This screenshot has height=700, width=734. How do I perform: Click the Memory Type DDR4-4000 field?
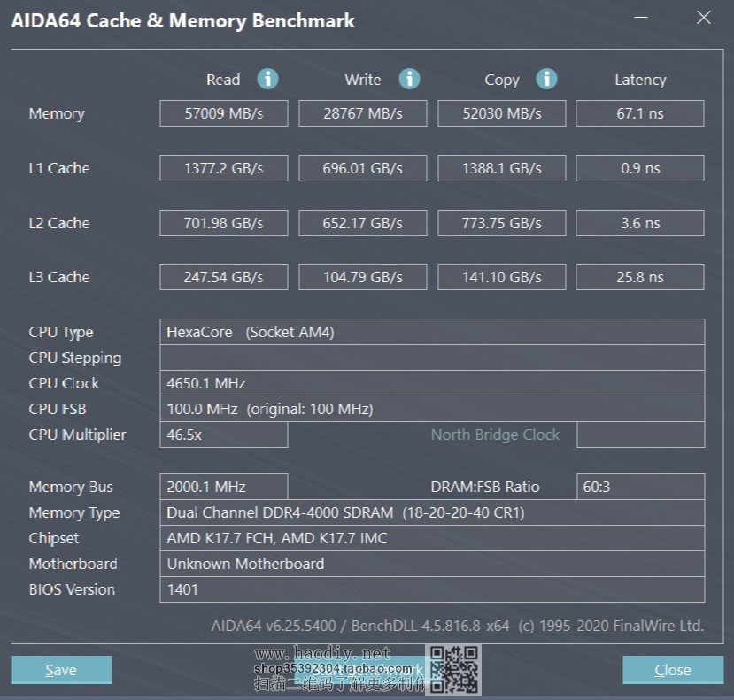click(432, 512)
